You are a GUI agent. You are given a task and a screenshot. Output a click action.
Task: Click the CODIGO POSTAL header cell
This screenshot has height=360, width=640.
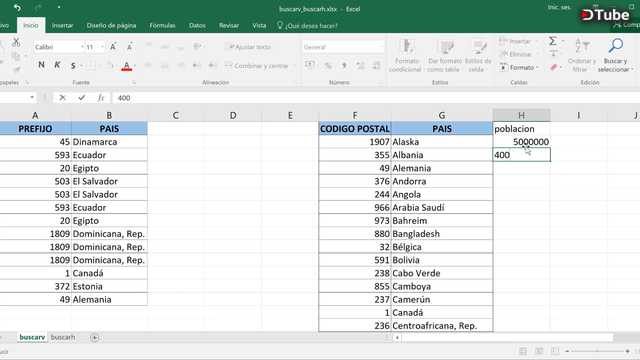[x=355, y=129]
